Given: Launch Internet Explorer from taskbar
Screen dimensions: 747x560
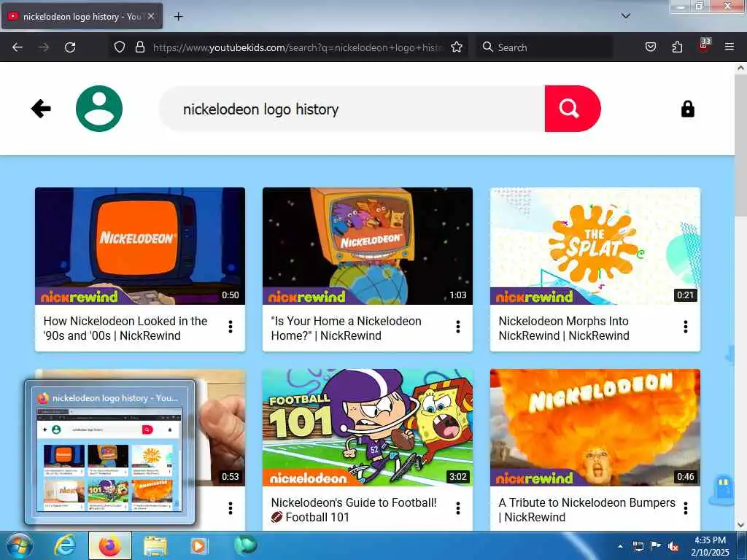Looking at the screenshot, I should click(64, 545).
